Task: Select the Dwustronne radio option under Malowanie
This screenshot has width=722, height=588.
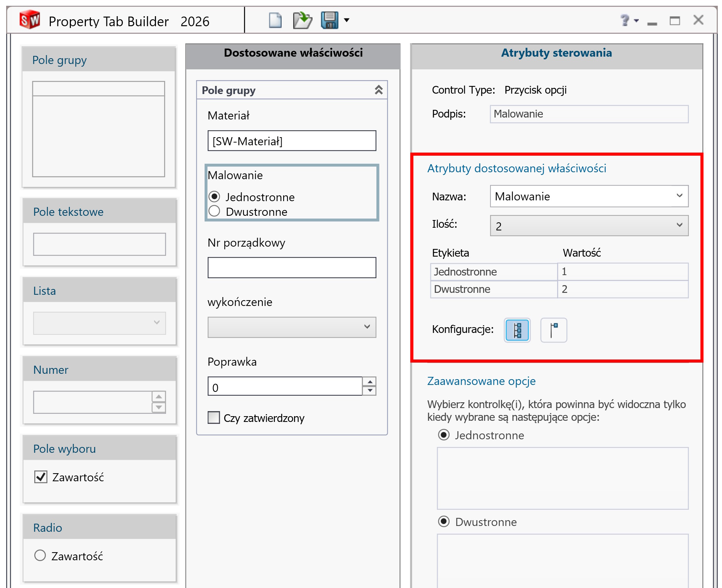Action: tap(215, 212)
